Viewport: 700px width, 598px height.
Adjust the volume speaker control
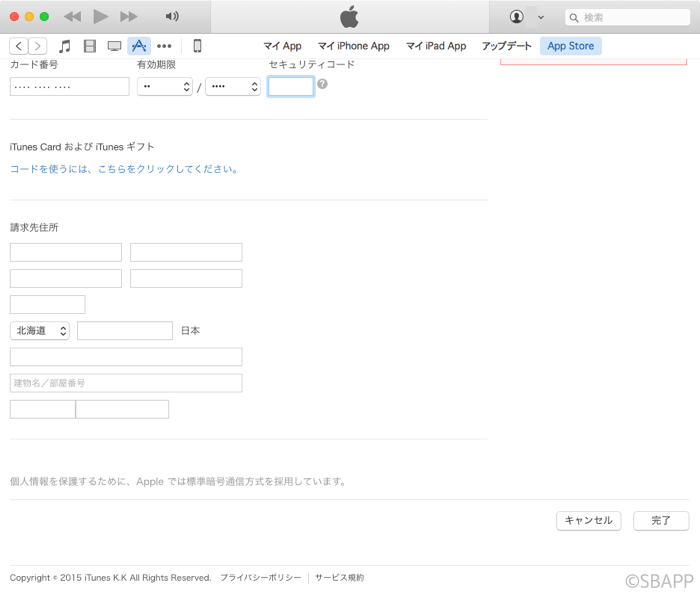click(x=172, y=17)
